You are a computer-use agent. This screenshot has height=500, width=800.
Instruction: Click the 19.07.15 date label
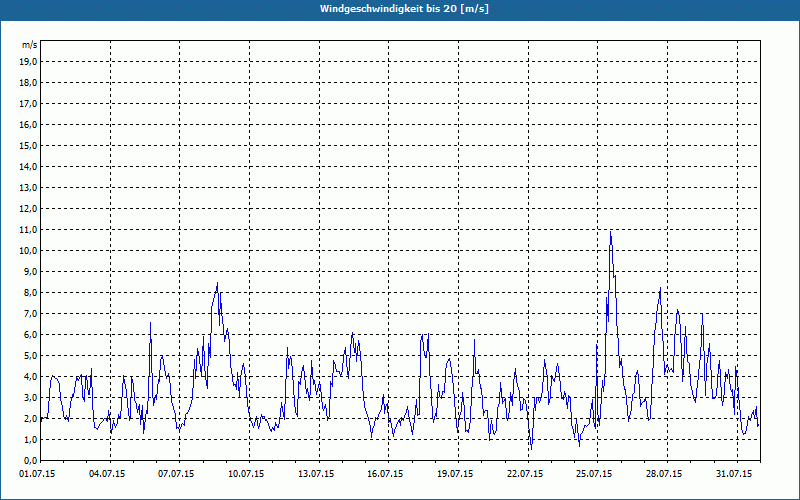(455, 474)
